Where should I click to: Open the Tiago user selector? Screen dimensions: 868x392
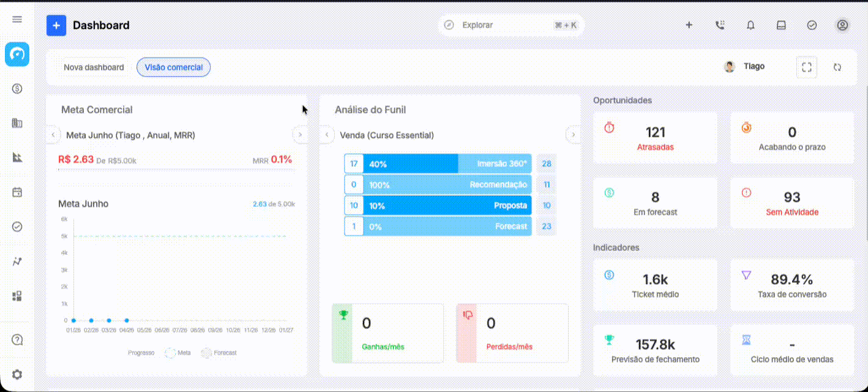point(744,67)
